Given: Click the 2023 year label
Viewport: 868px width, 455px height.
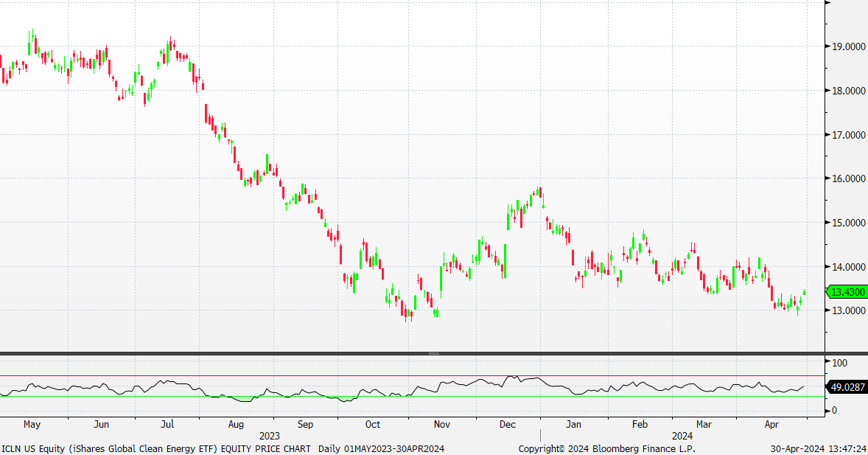Looking at the screenshot, I should (x=270, y=436).
